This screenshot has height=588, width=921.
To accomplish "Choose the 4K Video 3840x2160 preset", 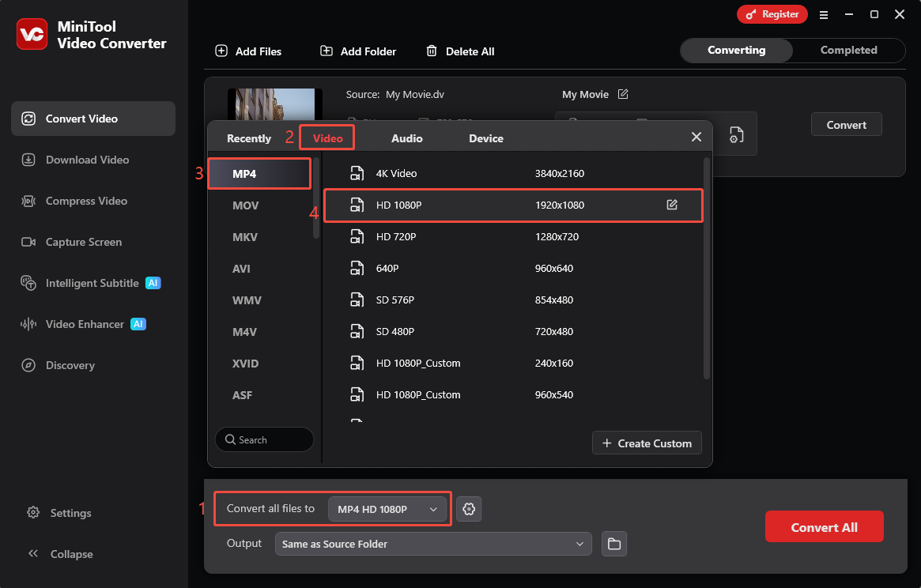I will (513, 174).
